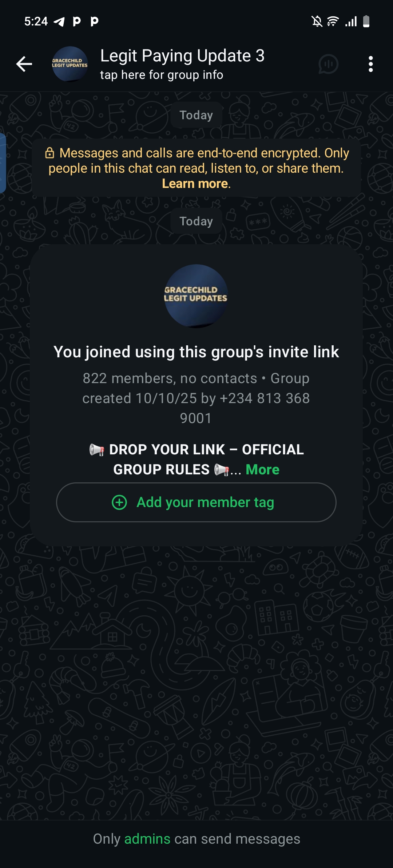
Task: Open the Learn more encryption link
Action: point(195,184)
